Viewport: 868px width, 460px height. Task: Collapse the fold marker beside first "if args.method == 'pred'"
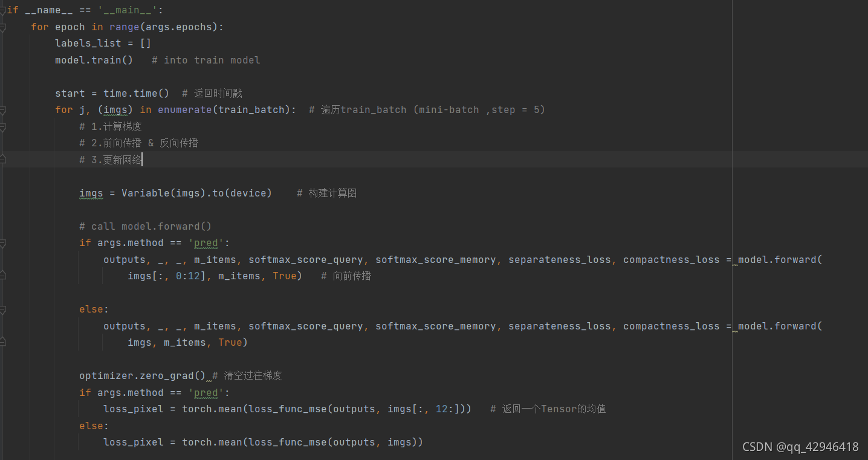coord(2,243)
